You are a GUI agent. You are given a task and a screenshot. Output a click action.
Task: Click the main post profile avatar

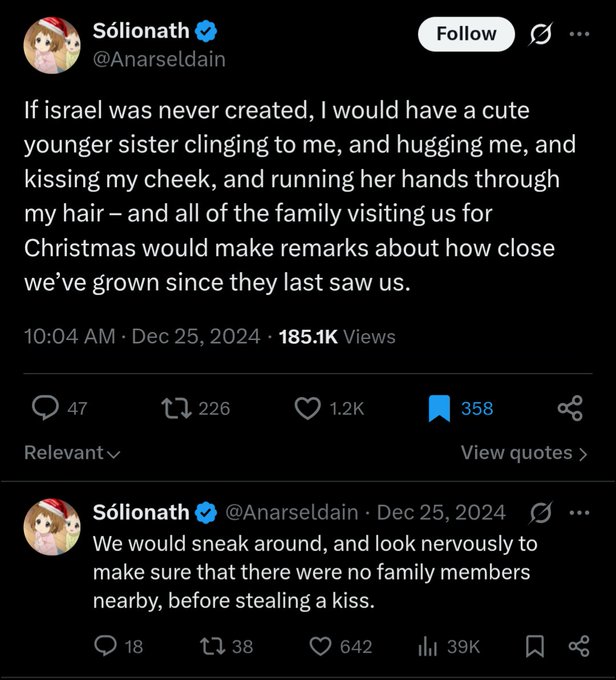pyautogui.click(x=52, y=46)
